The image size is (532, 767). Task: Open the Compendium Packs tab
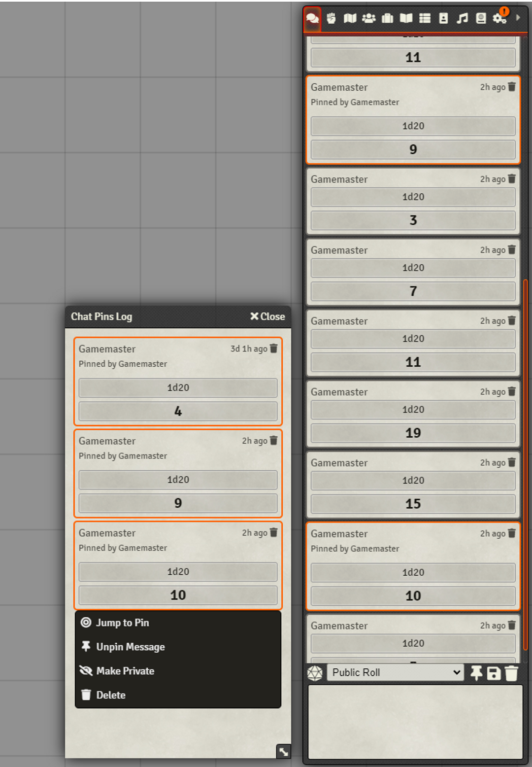(x=481, y=19)
